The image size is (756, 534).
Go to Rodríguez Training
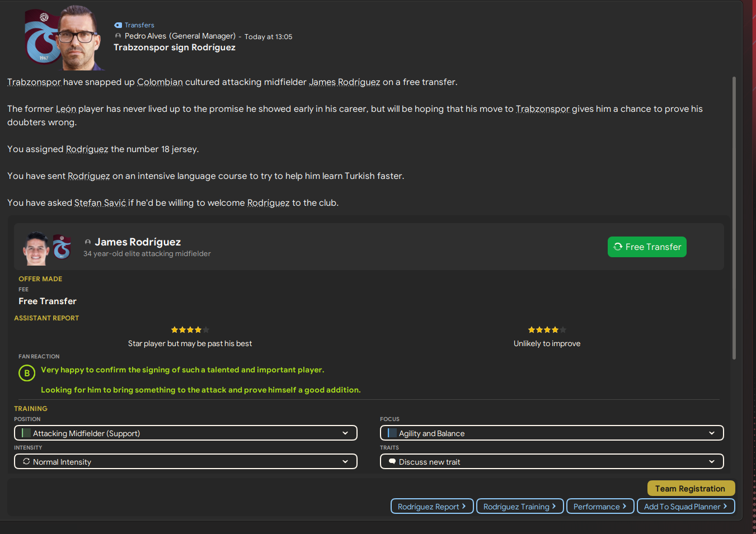coord(519,507)
